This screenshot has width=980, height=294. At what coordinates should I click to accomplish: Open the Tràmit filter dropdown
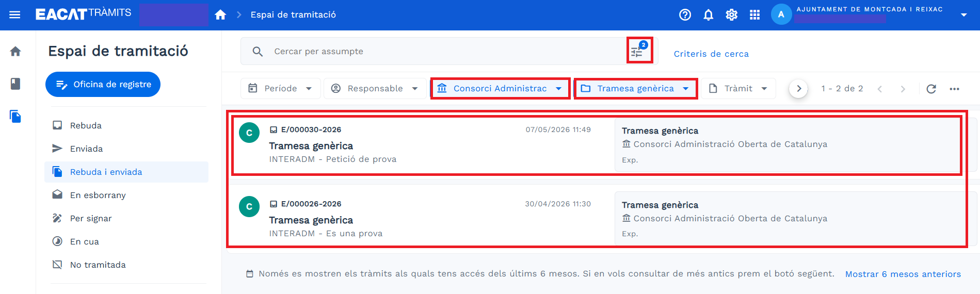coord(738,89)
